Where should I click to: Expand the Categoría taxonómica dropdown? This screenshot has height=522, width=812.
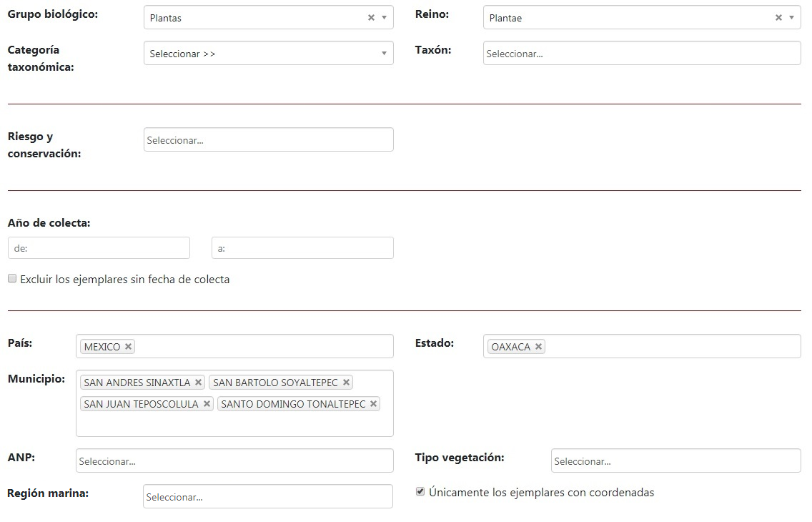(x=268, y=54)
